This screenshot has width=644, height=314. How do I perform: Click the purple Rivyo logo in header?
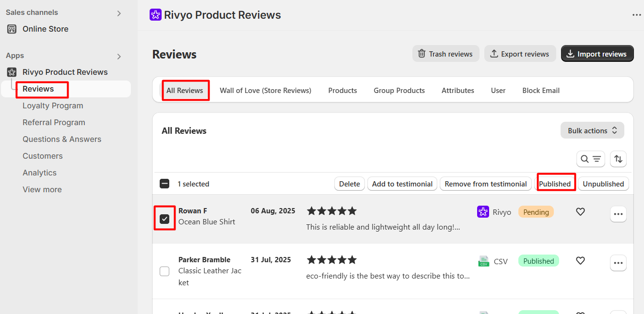[155, 15]
